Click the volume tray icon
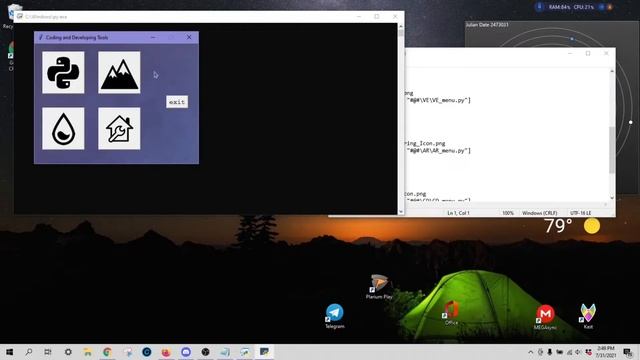The image size is (640, 360). (x=578, y=352)
